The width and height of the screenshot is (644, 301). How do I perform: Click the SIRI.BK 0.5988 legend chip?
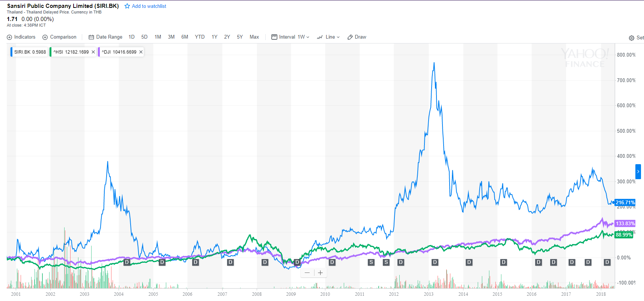[x=30, y=52]
